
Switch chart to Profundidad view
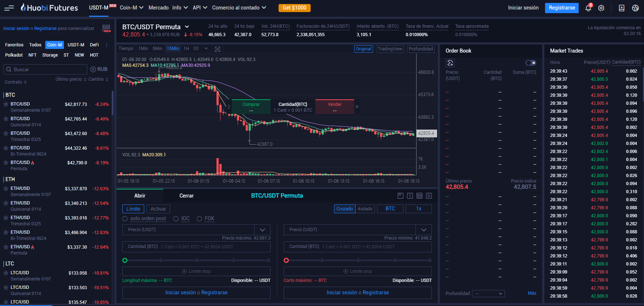[x=421, y=49]
